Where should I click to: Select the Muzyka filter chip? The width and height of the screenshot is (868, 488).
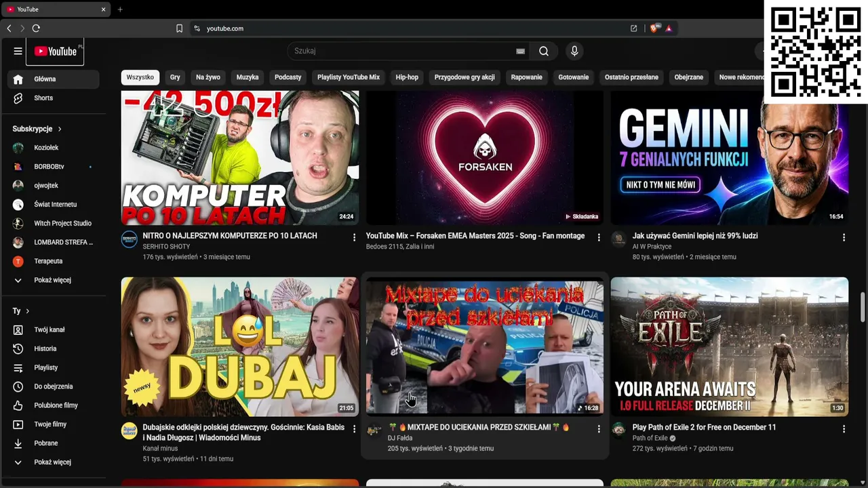(248, 77)
